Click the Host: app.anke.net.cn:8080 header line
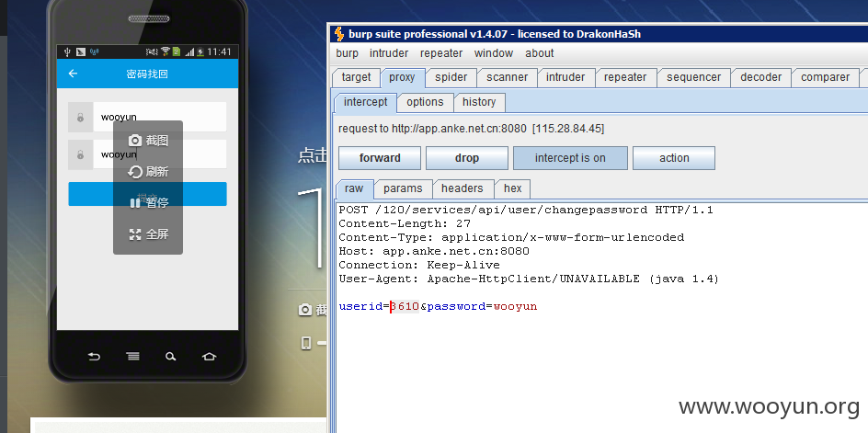The width and height of the screenshot is (868, 433). tap(434, 251)
